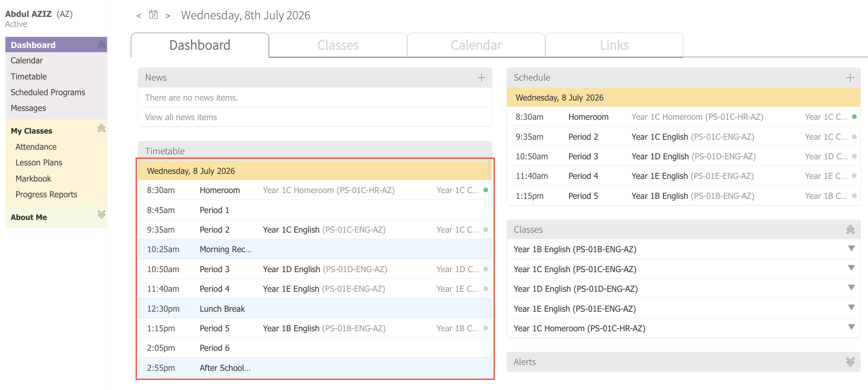Expand Year 1B English class dropdown
868x390 pixels.
pos(851,249)
